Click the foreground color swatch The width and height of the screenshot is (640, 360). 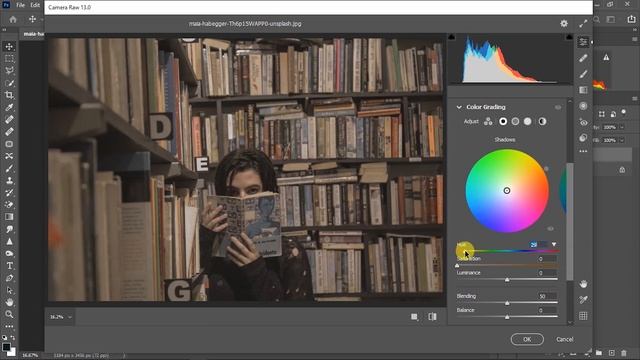click(x=6, y=347)
